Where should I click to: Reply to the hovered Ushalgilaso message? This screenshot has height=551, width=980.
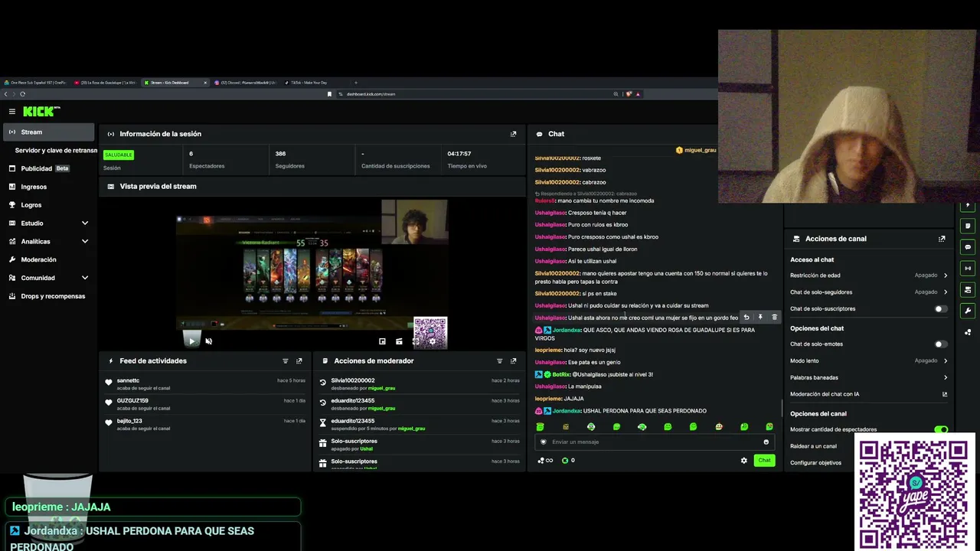(x=746, y=318)
